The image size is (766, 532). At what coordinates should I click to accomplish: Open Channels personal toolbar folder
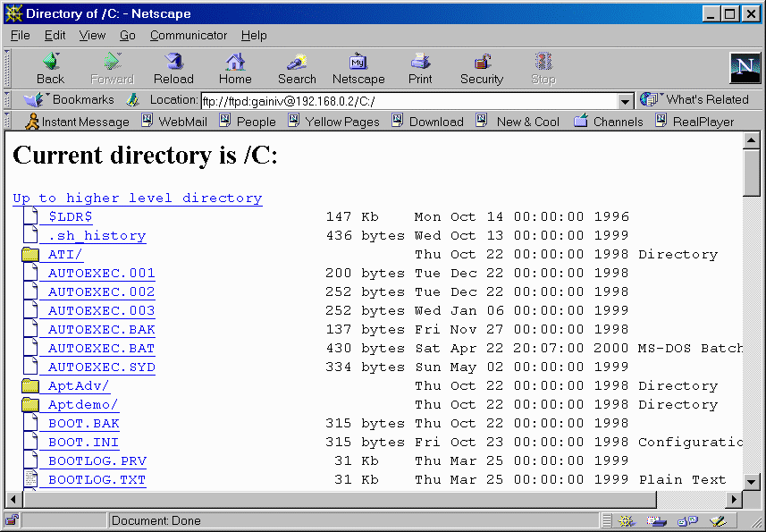608,122
